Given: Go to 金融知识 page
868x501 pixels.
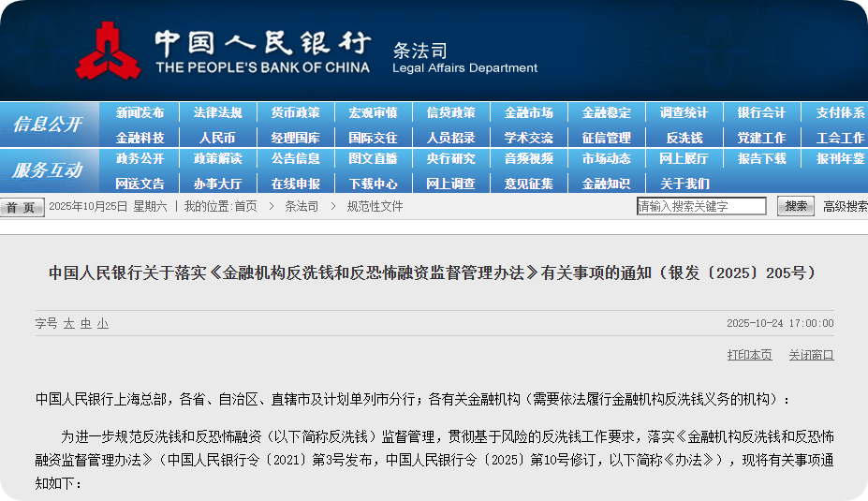Looking at the screenshot, I should [x=606, y=184].
